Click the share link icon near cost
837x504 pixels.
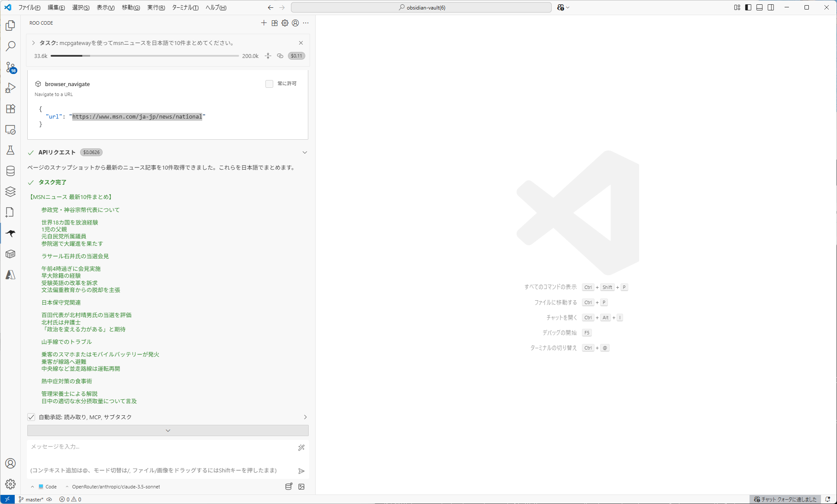pyautogui.click(x=280, y=56)
